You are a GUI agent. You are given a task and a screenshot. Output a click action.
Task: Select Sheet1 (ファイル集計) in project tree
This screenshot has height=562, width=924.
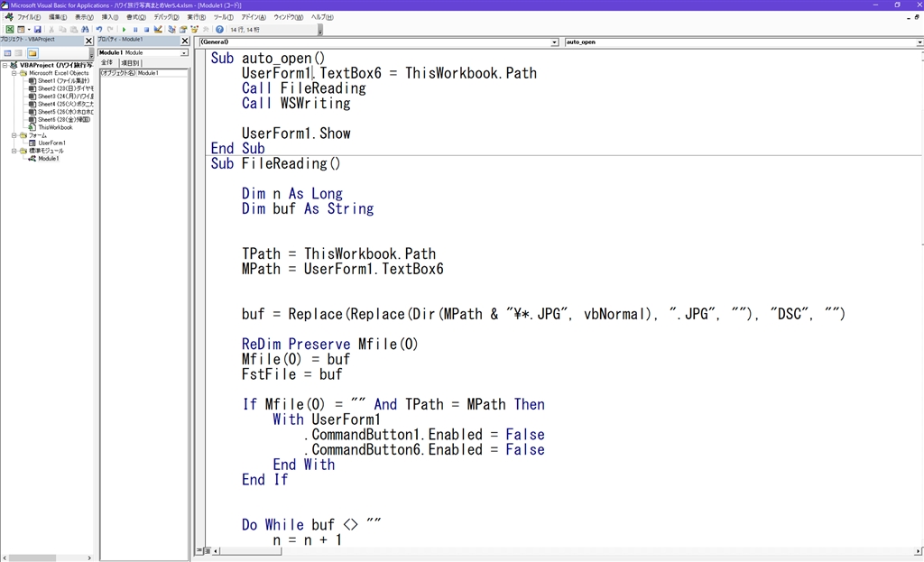click(59, 80)
